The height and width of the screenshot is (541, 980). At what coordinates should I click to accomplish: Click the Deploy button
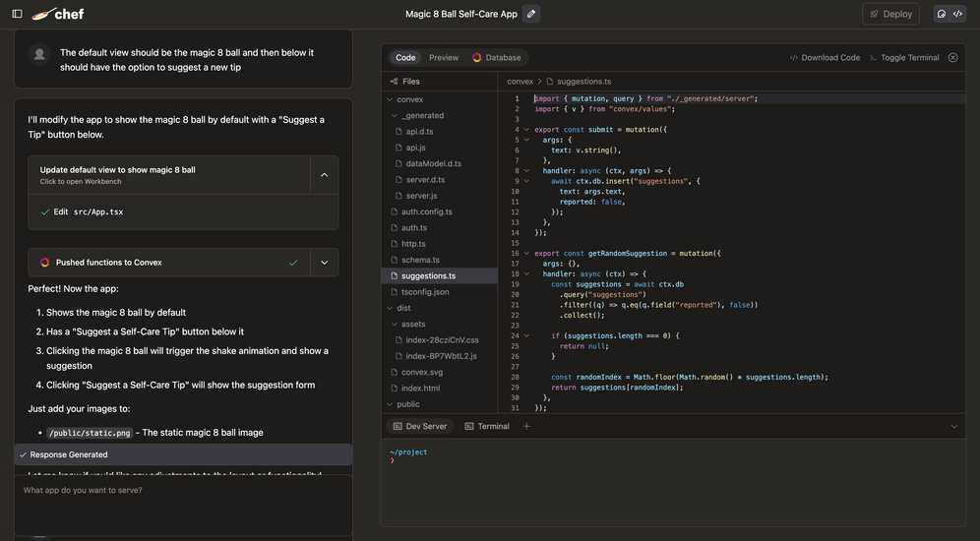tap(890, 14)
